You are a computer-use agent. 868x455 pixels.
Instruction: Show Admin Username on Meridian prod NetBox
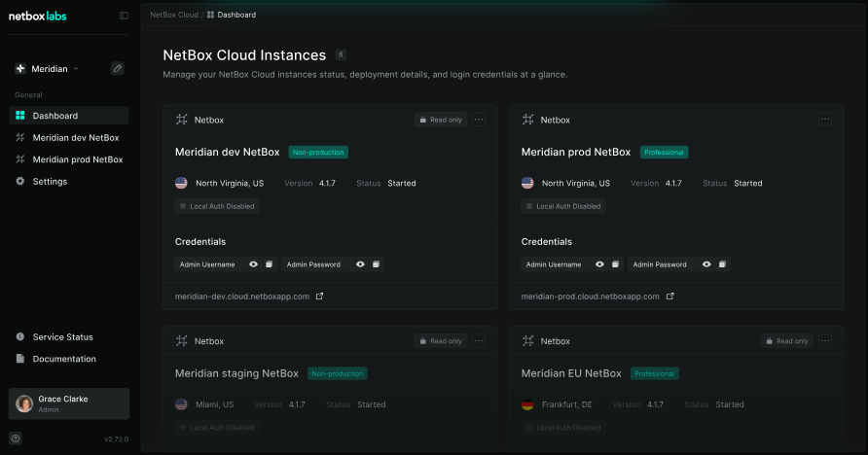[x=599, y=264]
